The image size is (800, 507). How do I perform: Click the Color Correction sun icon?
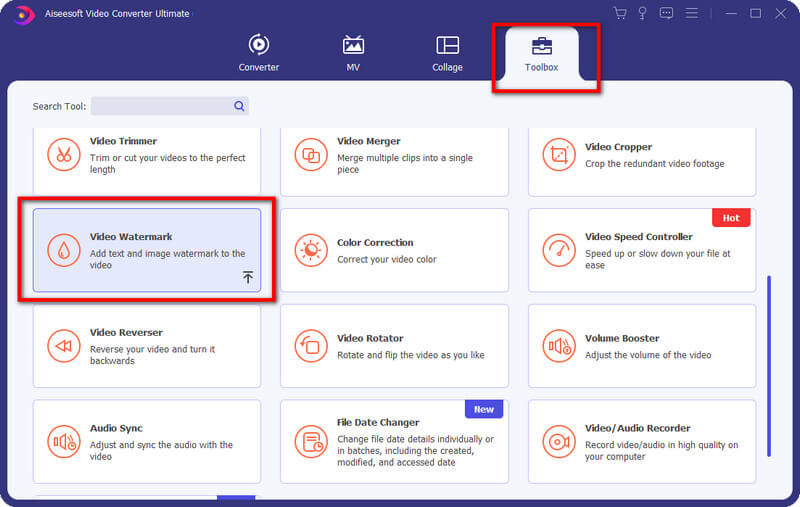(x=311, y=250)
